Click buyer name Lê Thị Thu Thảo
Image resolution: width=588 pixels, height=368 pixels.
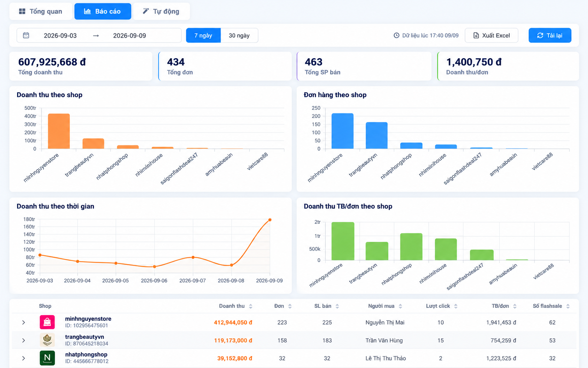pos(386,358)
